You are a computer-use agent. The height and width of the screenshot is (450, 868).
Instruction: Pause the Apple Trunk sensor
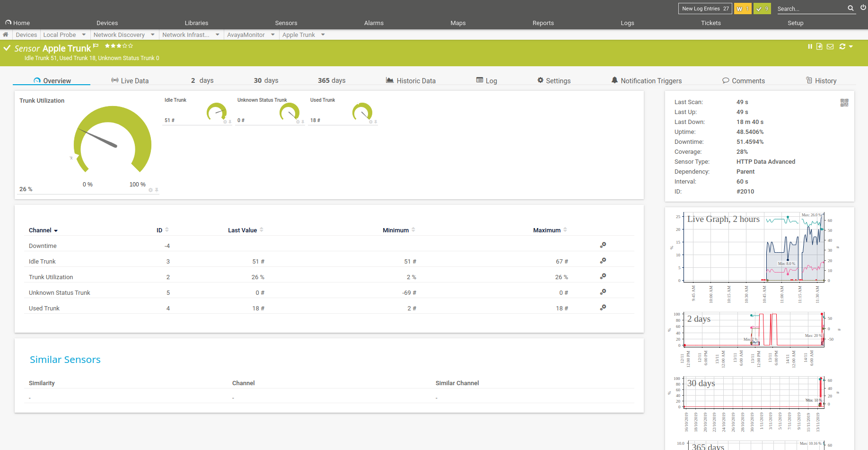tap(810, 46)
